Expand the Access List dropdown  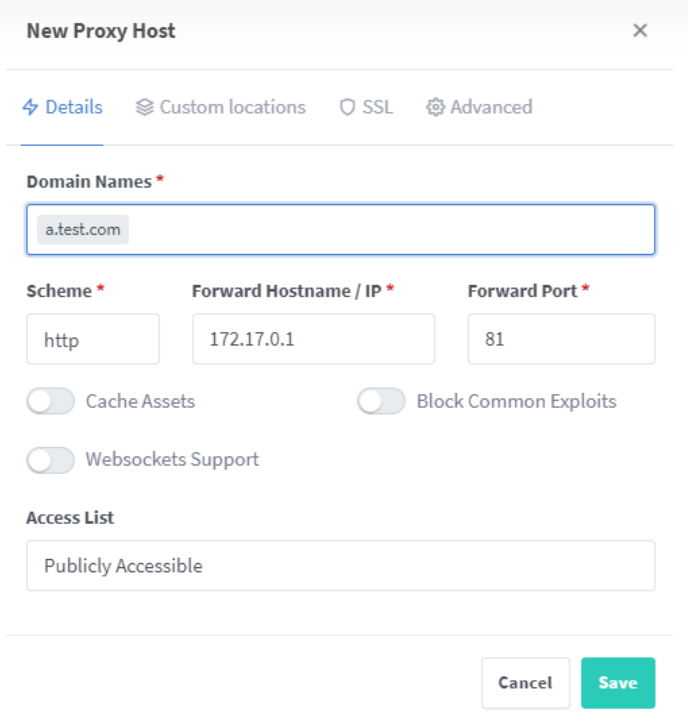[x=340, y=566]
